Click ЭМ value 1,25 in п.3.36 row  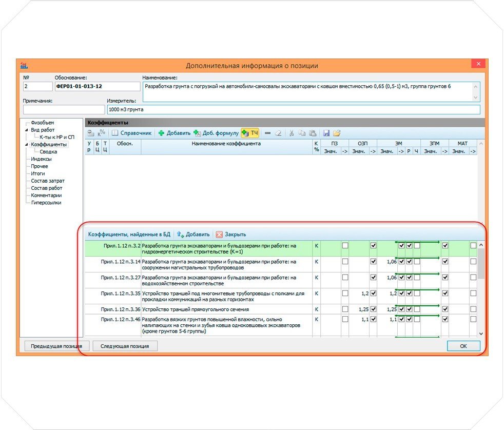click(392, 309)
